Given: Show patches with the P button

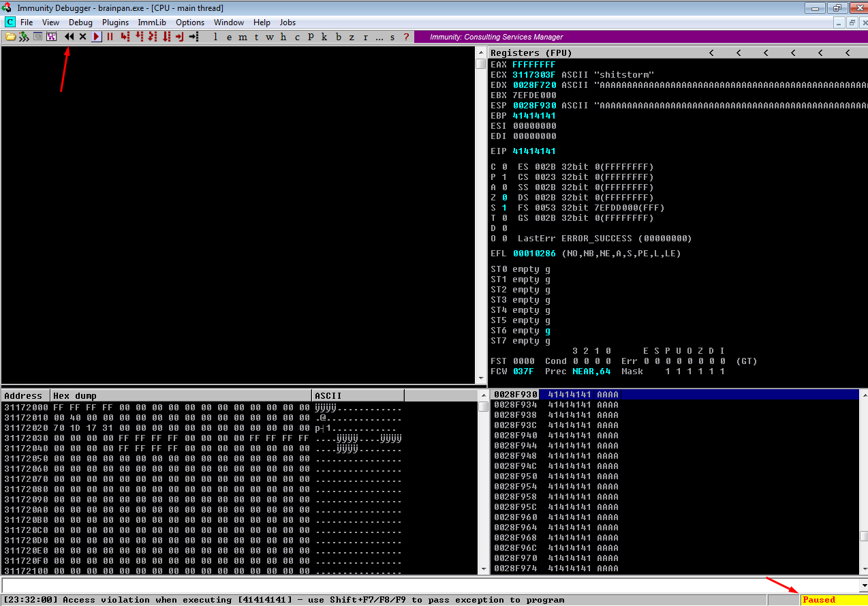Looking at the screenshot, I should [311, 37].
